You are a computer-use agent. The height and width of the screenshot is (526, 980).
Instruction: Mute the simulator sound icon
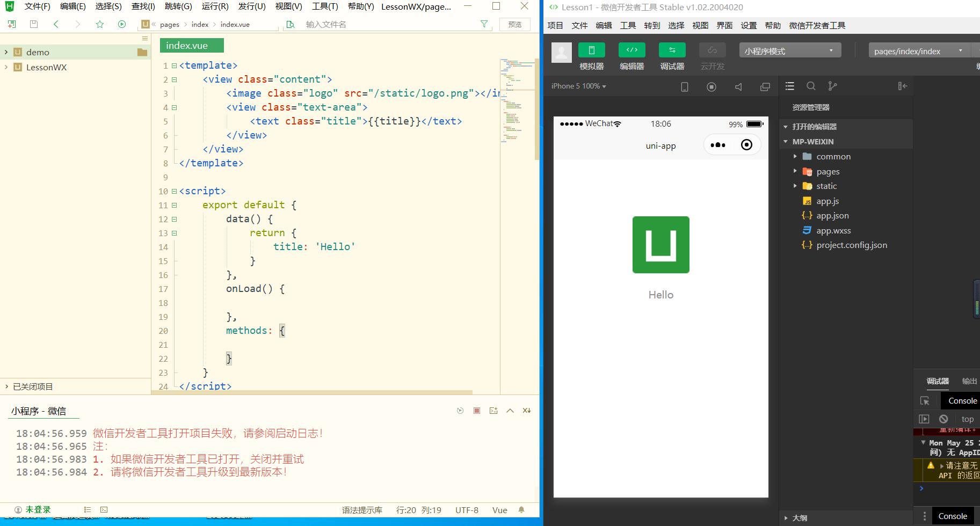(x=738, y=87)
